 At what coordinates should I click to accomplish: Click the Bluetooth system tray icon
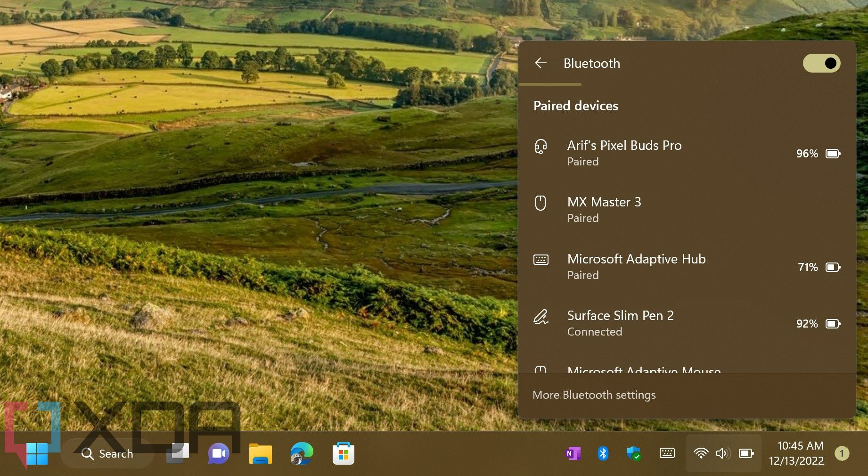(603, 453)
